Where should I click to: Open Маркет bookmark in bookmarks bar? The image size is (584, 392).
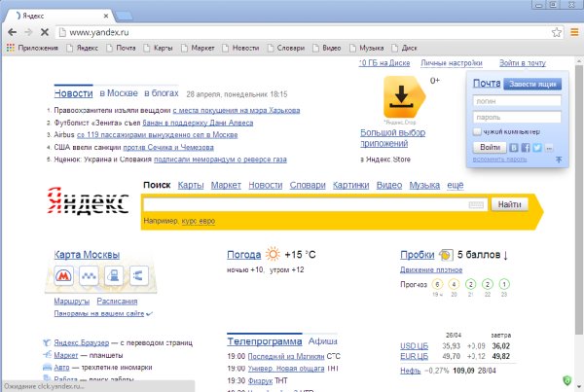pos(198,48)
